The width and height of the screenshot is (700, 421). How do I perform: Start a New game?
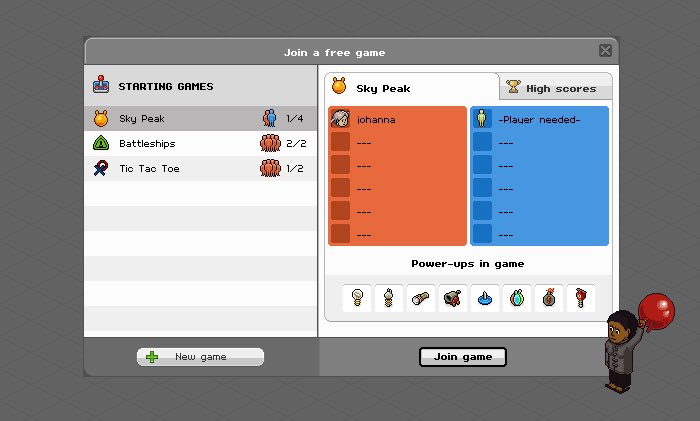point(200,357)
